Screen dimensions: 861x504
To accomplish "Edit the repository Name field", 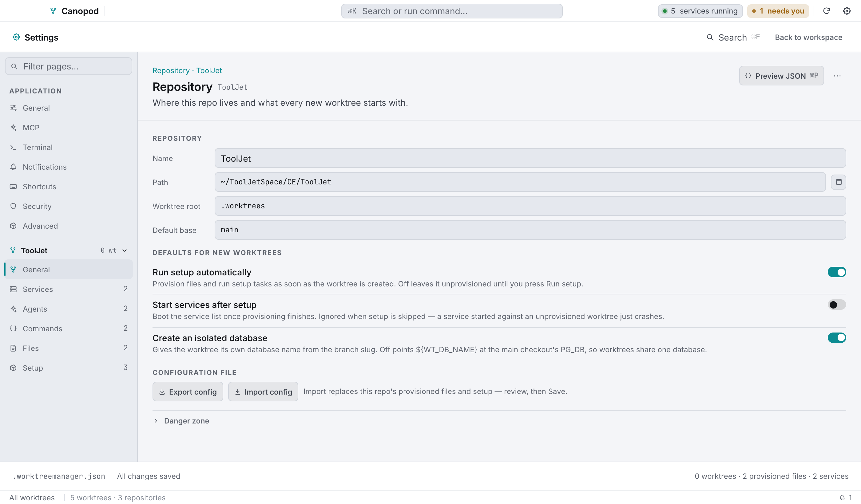I will click(x=530, y=158).
